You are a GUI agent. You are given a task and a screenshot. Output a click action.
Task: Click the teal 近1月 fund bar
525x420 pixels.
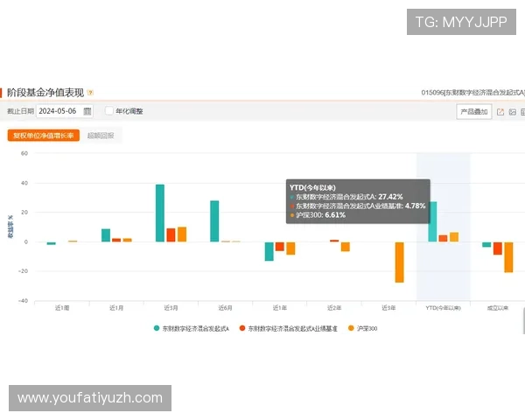pos(106,235)
